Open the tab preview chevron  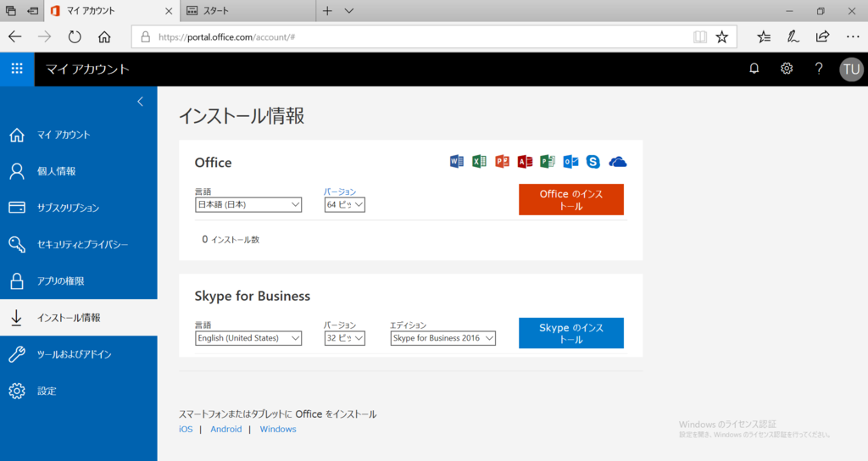pos(348,10)
